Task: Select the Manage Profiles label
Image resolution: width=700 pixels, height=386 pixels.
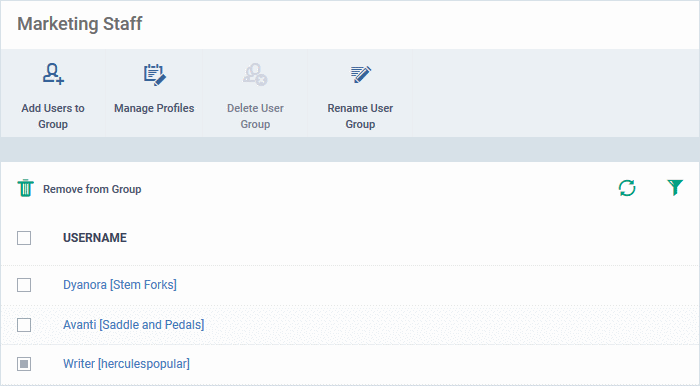Action: (x=154, y=108)
